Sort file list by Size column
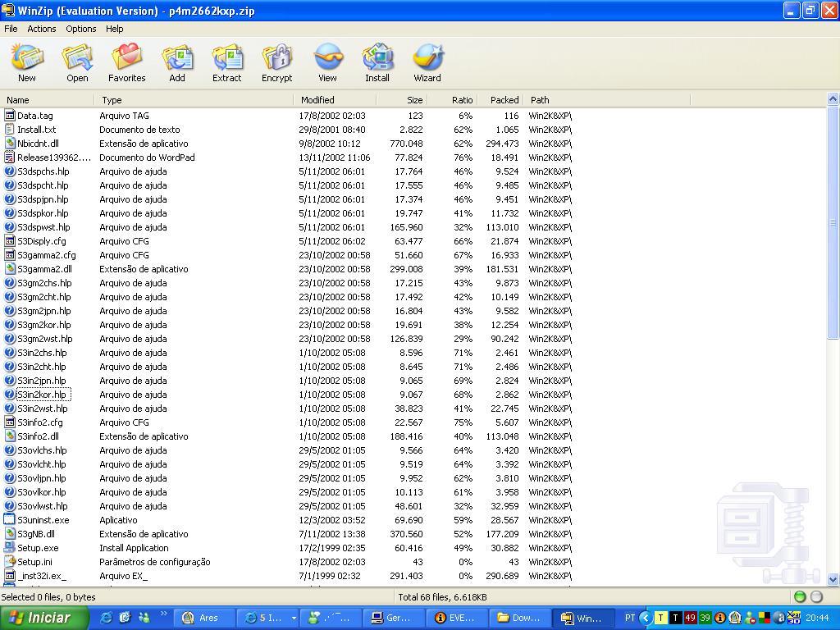Image resolution: width=840 pixels, height=630 pixels. click(x=402, y=99)
